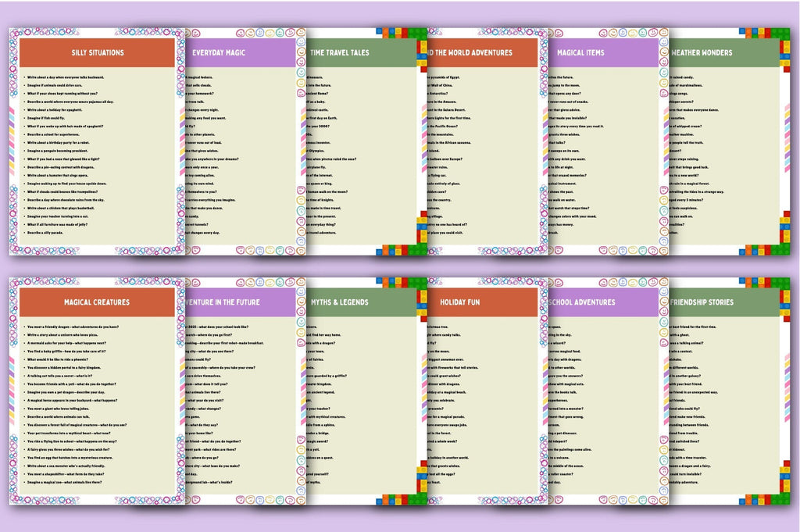Click prompt 'What if your shoes kept running without you?'

click(62, 93)
